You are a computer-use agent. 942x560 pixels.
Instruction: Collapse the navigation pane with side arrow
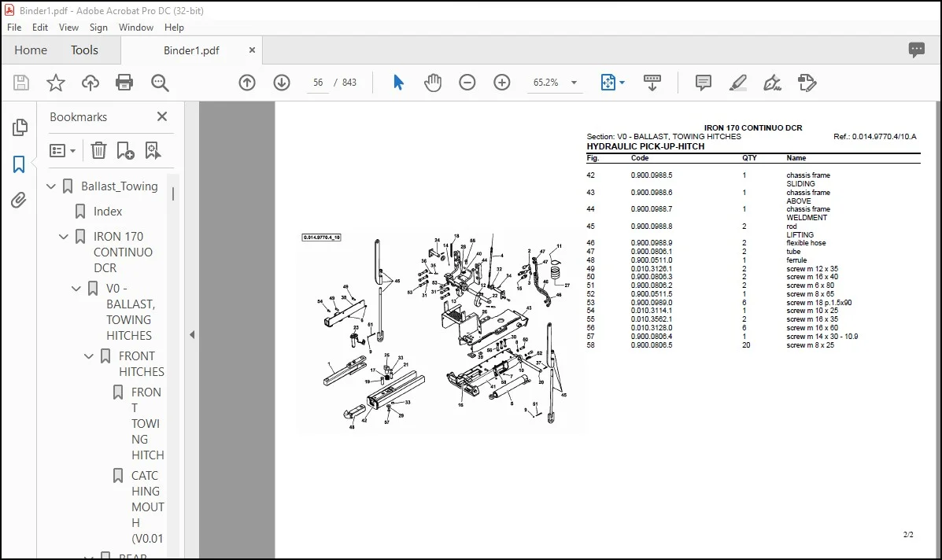192,335
